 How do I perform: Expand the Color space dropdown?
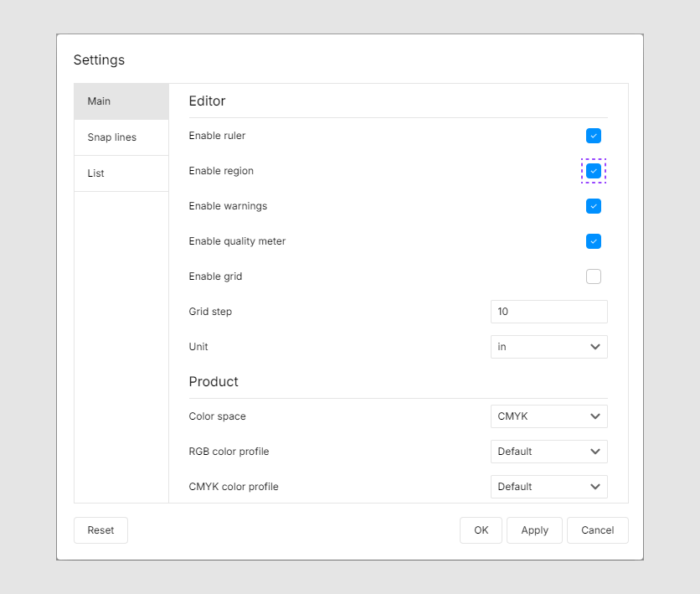click(x=548, y=416)
